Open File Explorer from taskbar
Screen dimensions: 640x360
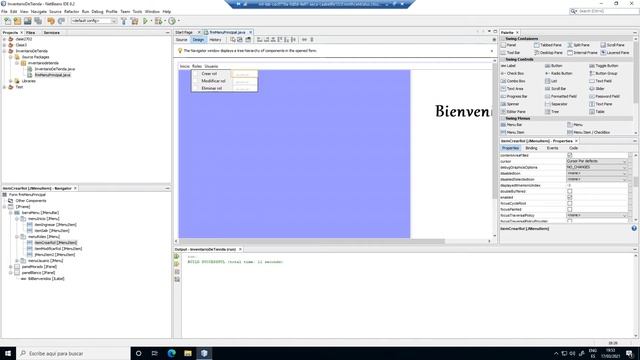[188, 353]
